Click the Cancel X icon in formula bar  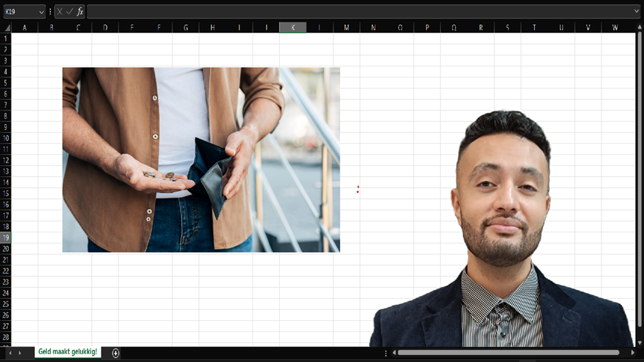point(60,12)
